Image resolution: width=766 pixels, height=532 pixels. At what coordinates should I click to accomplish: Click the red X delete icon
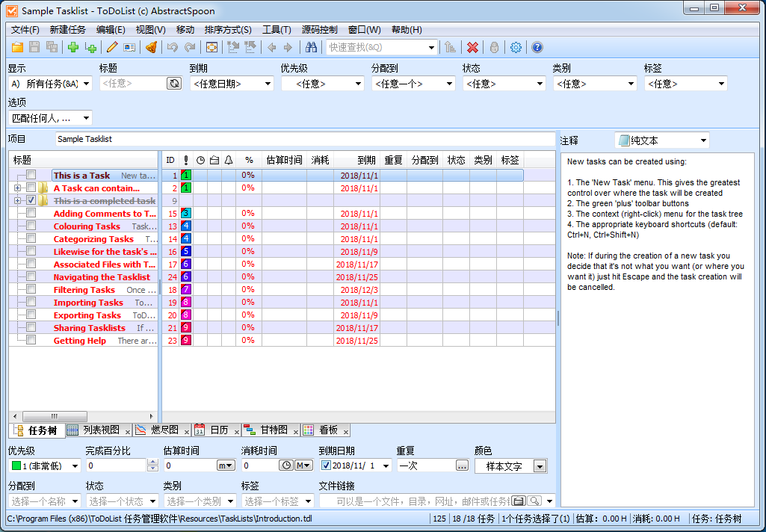click(472, 48)
